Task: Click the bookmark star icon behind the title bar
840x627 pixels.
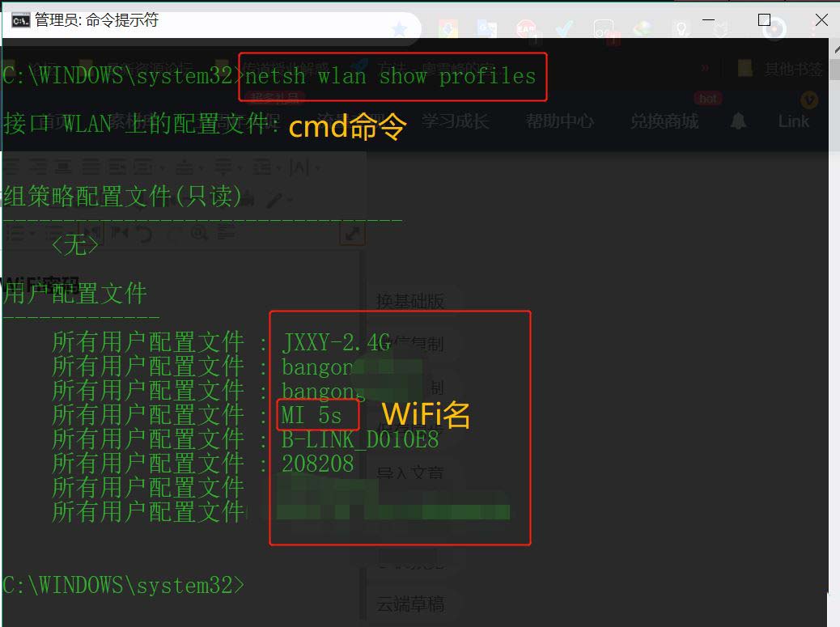Action: pyautogui.click(x=399, y=29)
